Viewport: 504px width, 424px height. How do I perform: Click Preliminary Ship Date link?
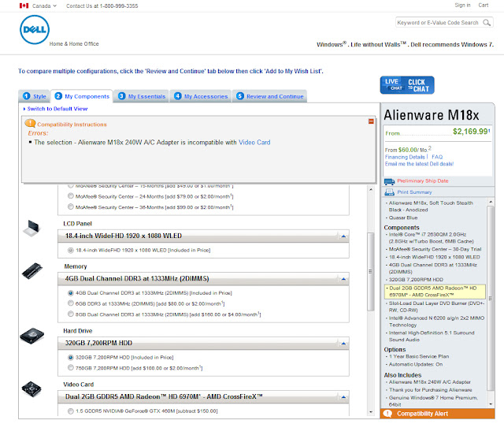coord(423,180)
